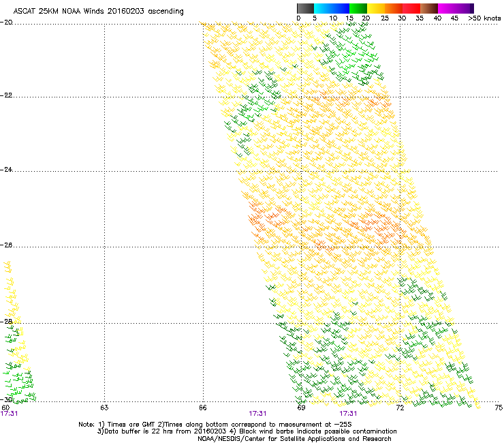Click the '0' label on the color scale
Viewport: 504px width, 443px height.
tap(298, 18)
